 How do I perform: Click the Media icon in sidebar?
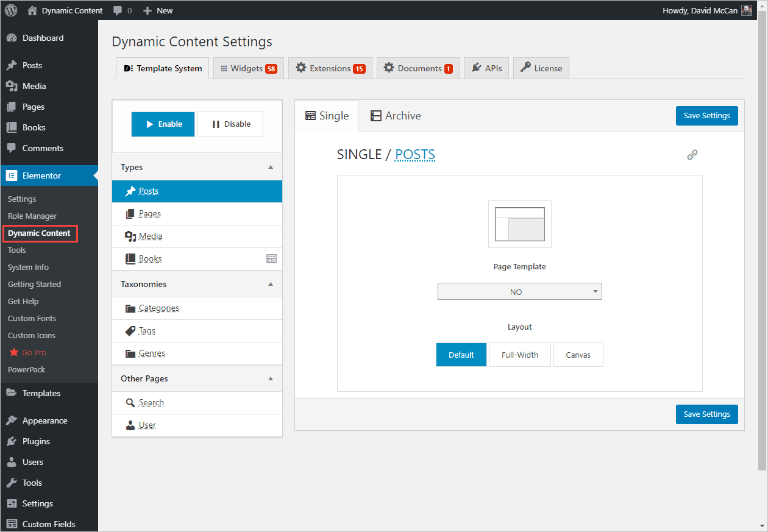point(12,86)
